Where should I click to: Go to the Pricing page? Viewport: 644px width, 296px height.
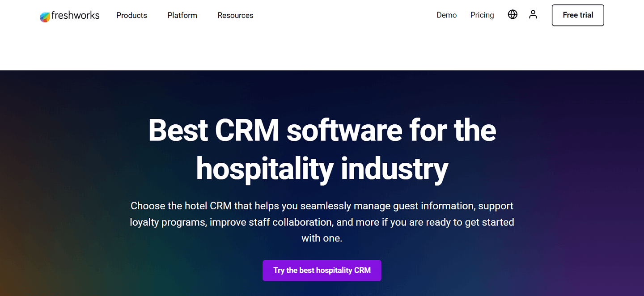click(482, 15)
